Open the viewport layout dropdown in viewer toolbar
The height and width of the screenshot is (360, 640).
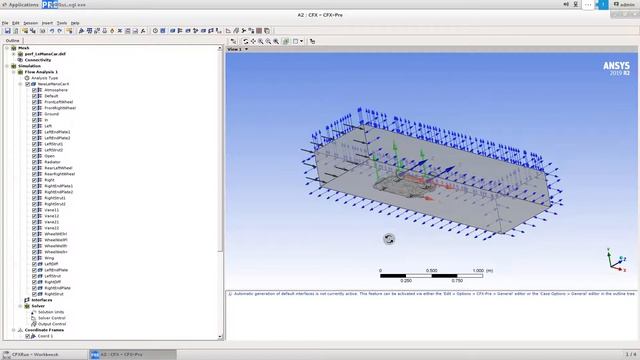coord(301,41)
